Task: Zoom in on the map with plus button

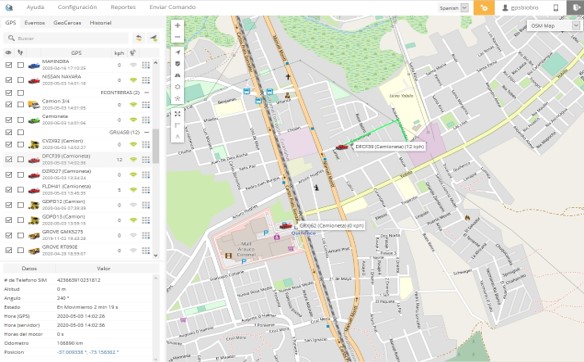Action: pos(177,26)
